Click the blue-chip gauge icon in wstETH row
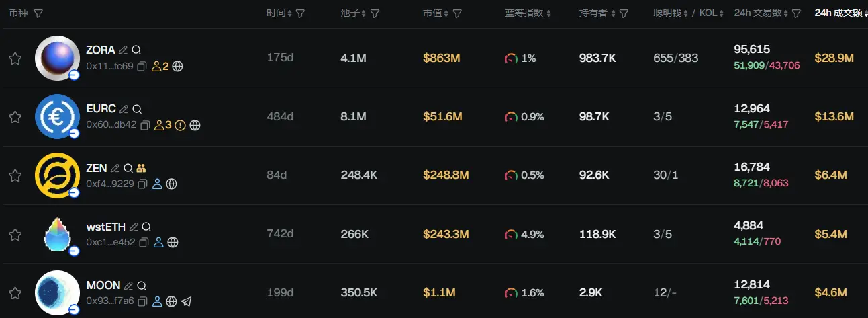The width and height of the screenshot is (868, 318). tap(511, 235)
